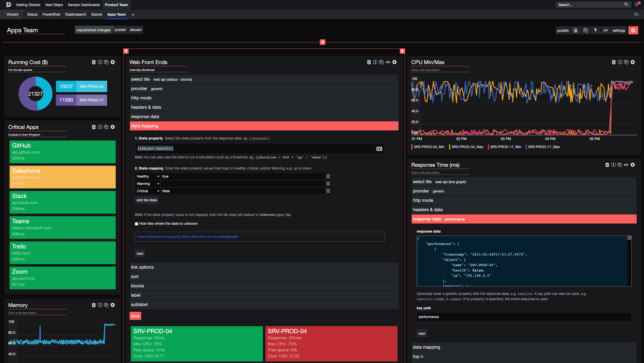
Task: Click the red done button
Action: tap(135, 316)
